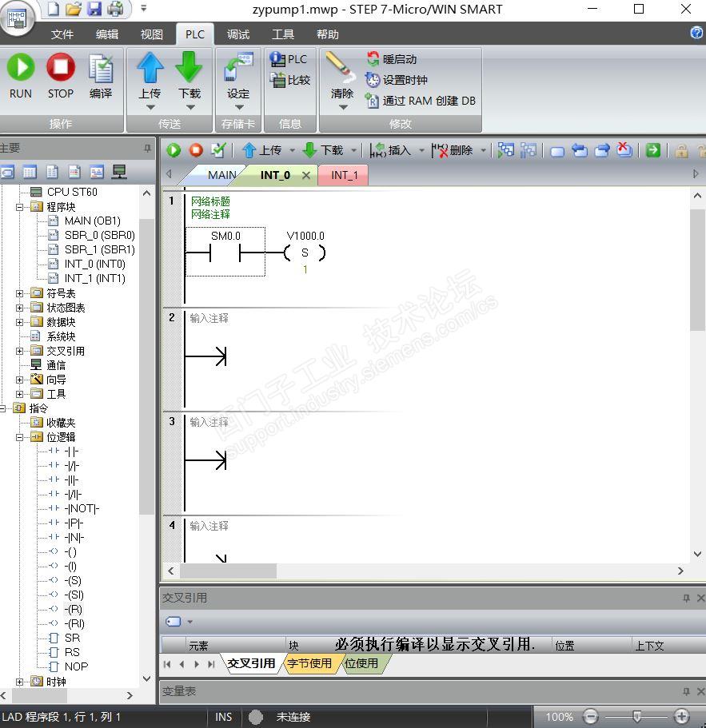Switch to the INT_1 editor tab
The width and height of the screenshot is (706, 728).
pos(345,175)
